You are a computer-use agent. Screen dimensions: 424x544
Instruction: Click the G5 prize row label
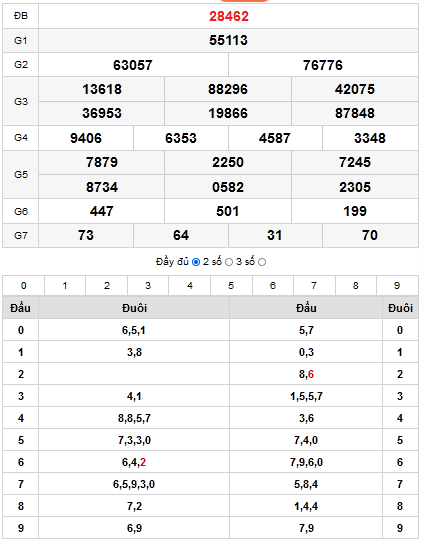pos(21,174)
